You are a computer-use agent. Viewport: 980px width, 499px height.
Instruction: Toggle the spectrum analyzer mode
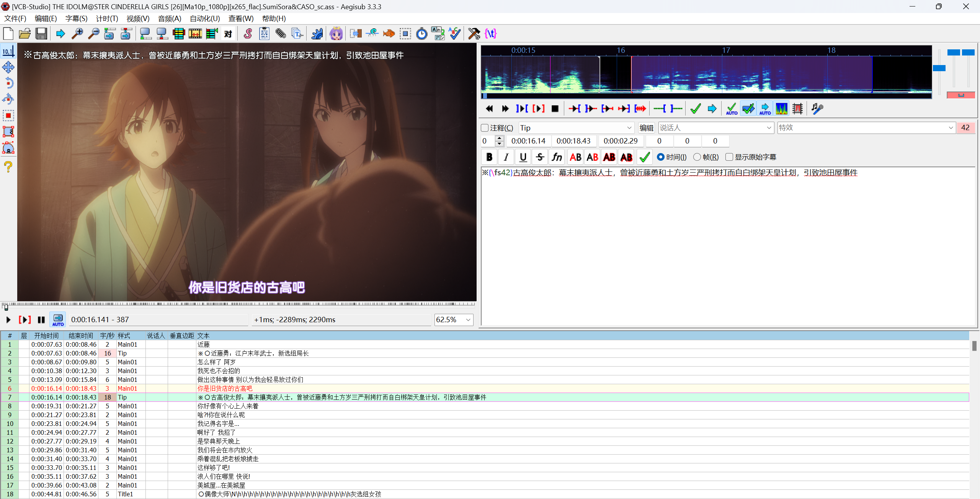tap(781, 109)
